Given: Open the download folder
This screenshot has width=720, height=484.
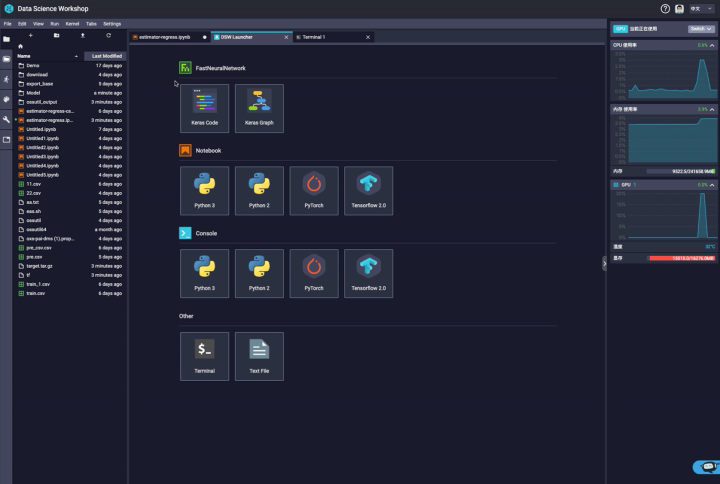Looking at the screenshot, I should click(x=70, y=75).
